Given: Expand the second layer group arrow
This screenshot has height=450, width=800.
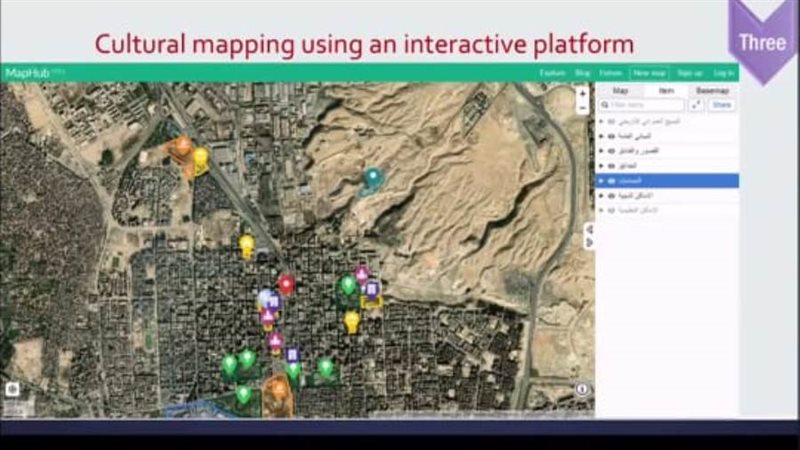Looking at the screenshot, I should (x=601, y=135).
